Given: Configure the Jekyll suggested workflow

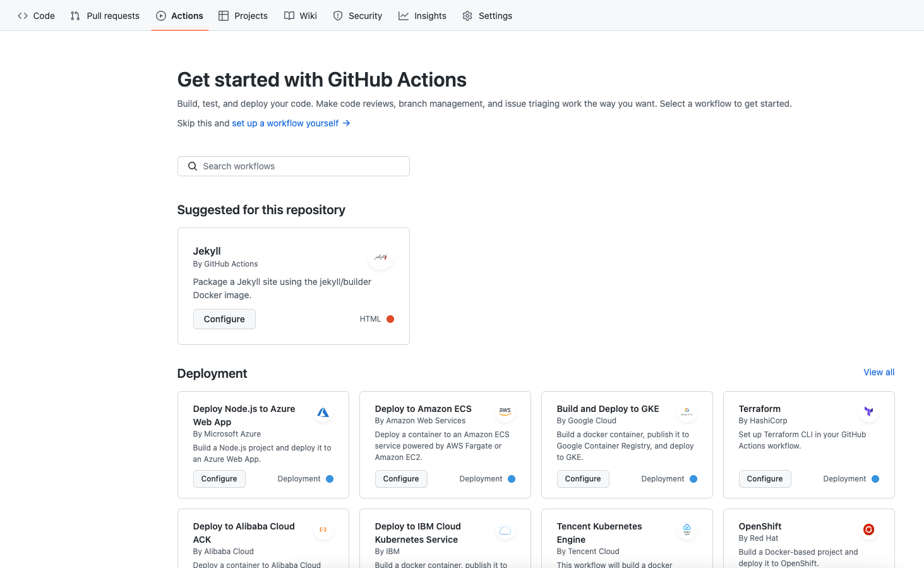Looking at the screenshot, I should pos(224,319).
